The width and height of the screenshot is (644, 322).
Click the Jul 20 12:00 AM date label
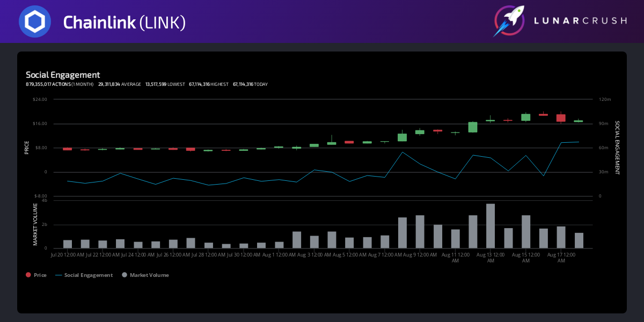coord(68,254)
